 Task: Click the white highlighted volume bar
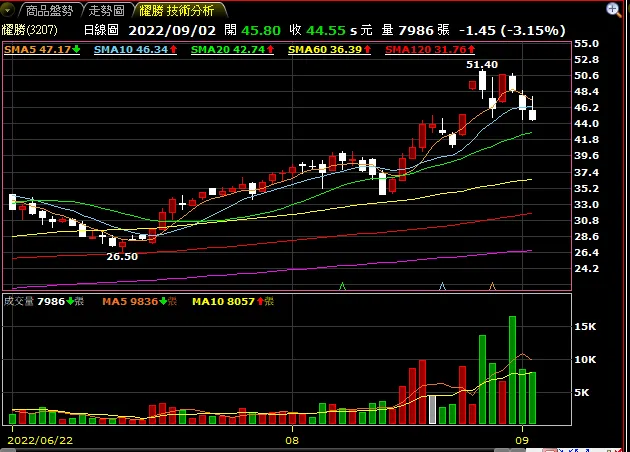[432, 409]
